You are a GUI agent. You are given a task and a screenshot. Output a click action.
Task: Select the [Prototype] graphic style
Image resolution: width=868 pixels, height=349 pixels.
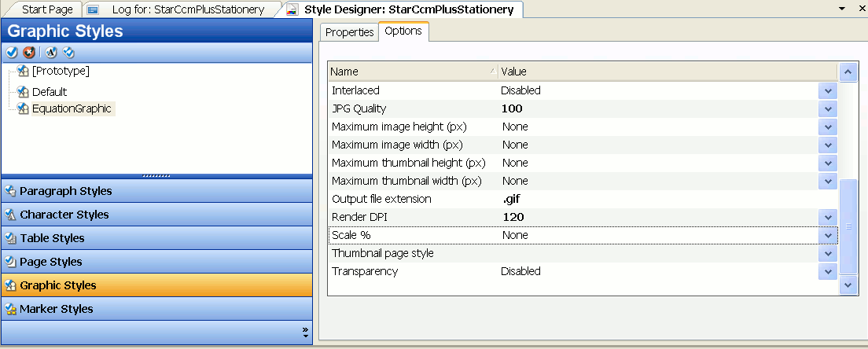tap(60, 71)
